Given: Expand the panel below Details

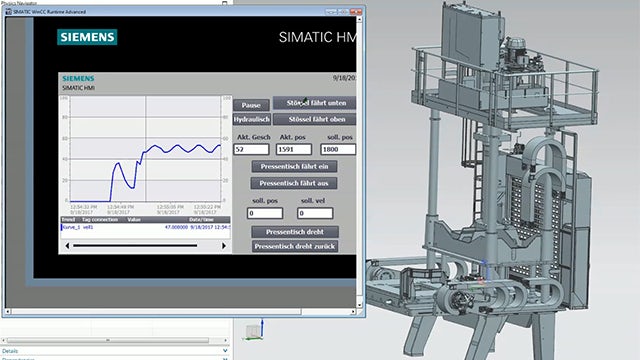Looking at the screenshot, I should pyautogui.click(x=225, y=359).
